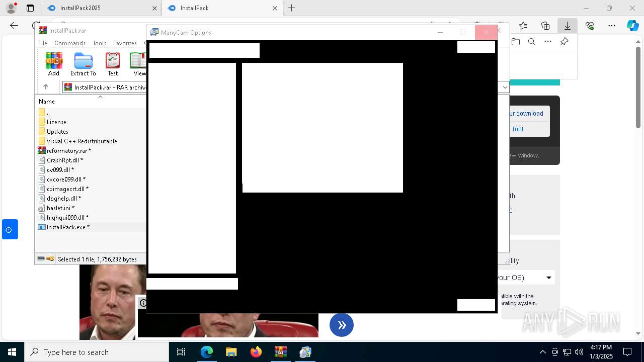Open Edge favorites star icon

(x=523, y=26)
